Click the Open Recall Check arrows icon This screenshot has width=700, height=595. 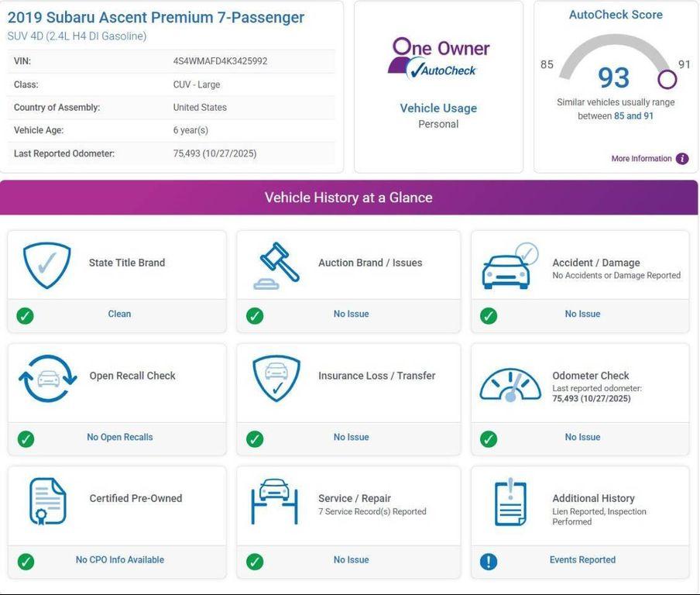(x=47, y=378)
